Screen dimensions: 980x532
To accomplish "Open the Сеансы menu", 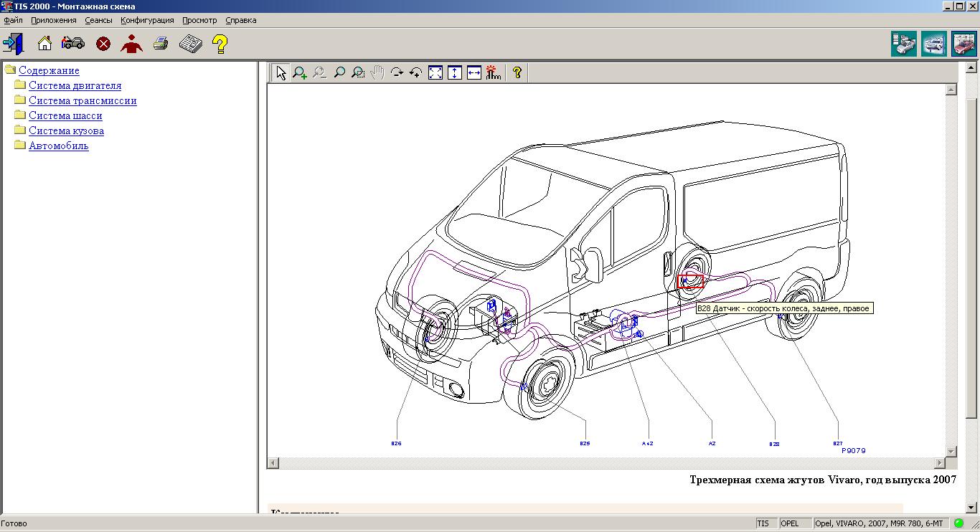I will (98, 20).
